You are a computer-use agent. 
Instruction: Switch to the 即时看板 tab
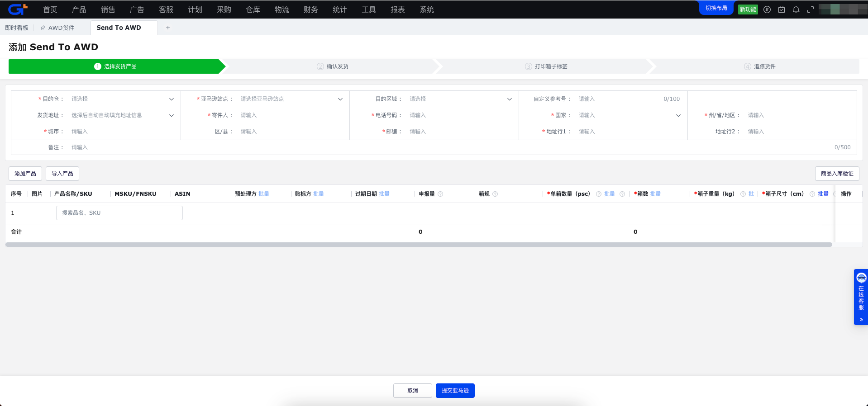(17, 28)
